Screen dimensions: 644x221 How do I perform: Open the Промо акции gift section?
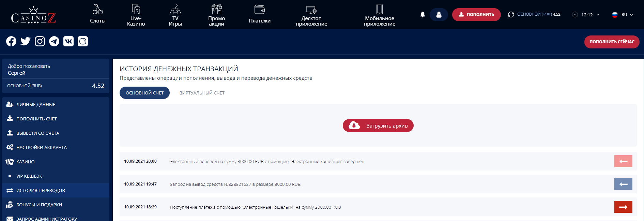pos(217,15)
